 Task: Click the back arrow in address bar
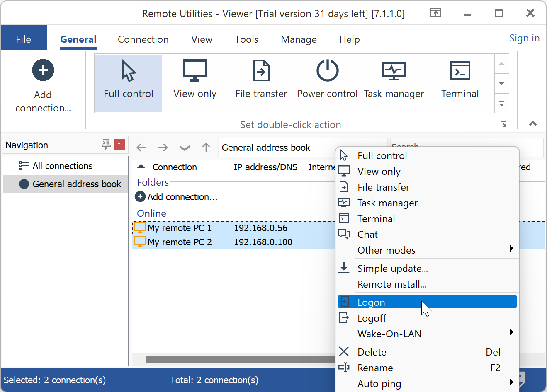click(142, 148)
